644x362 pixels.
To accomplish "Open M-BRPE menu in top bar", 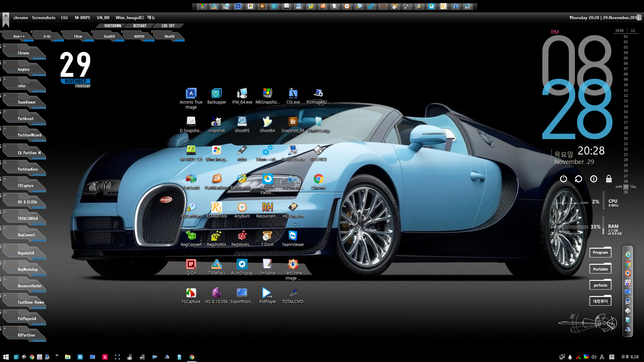I will click(83, 17).
